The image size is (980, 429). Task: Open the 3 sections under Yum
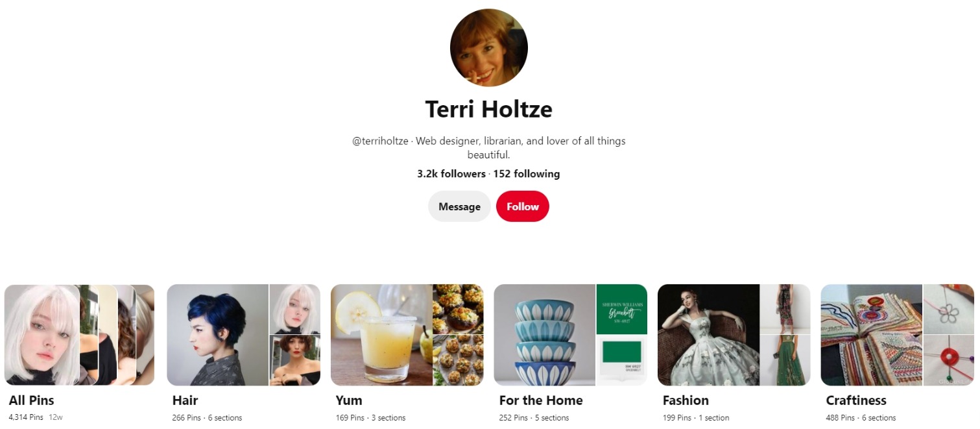(x=389, y=418)
